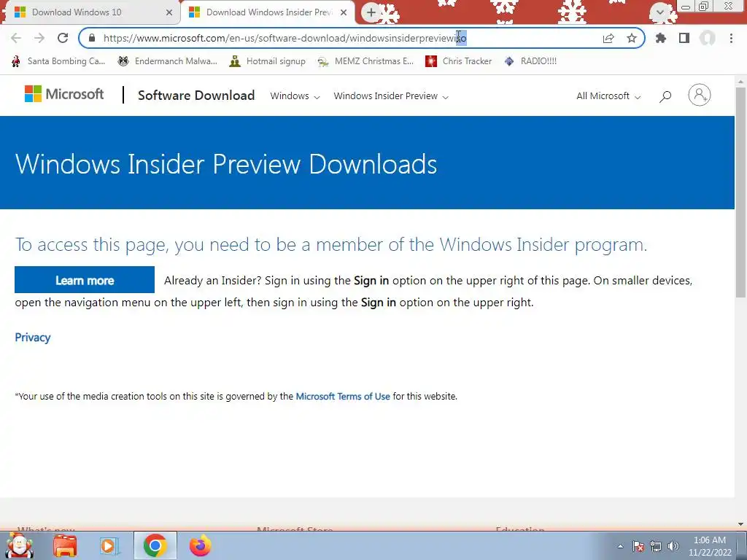Screen dimensions: 747x560
Task: Open the Extensions puzzle icon
Action: (661, 38)
